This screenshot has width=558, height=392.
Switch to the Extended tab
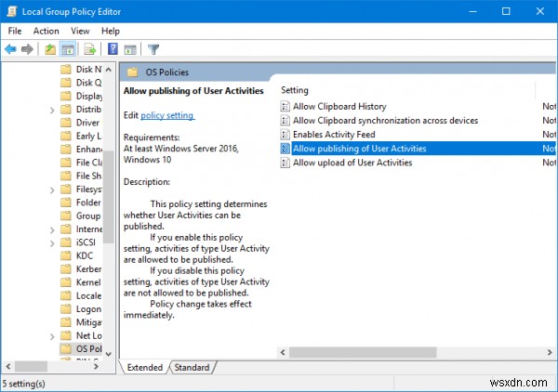[144, 368]
